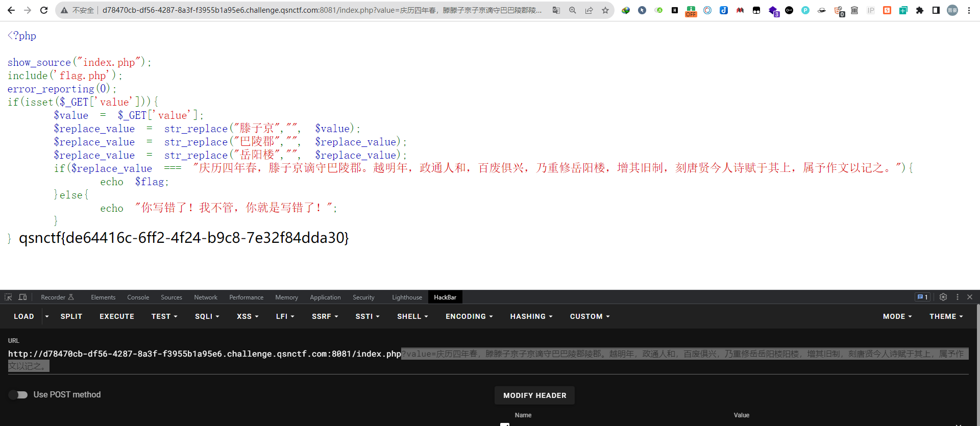Open the SSTI dropdown

click(x=367, y=316)
